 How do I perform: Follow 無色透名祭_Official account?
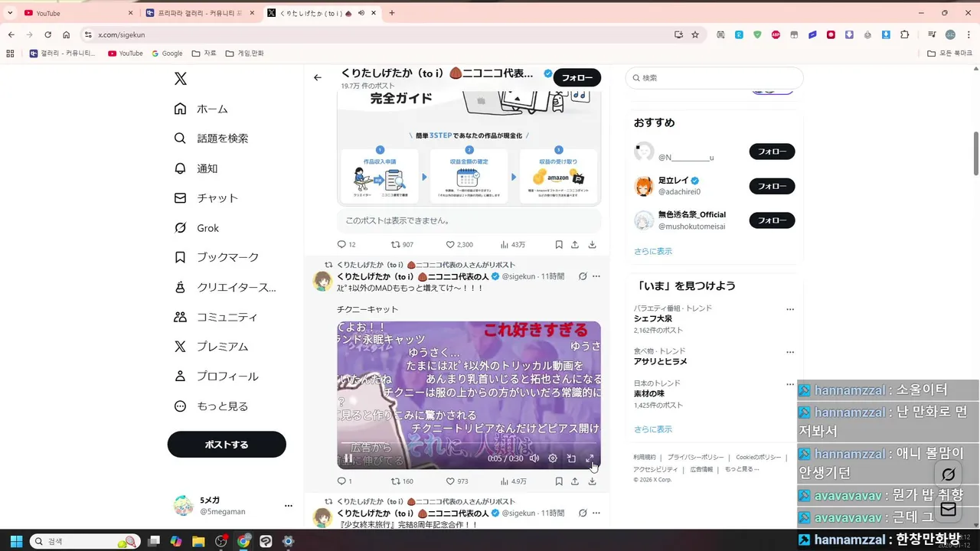pyautogui.click(x=772, y=220)
